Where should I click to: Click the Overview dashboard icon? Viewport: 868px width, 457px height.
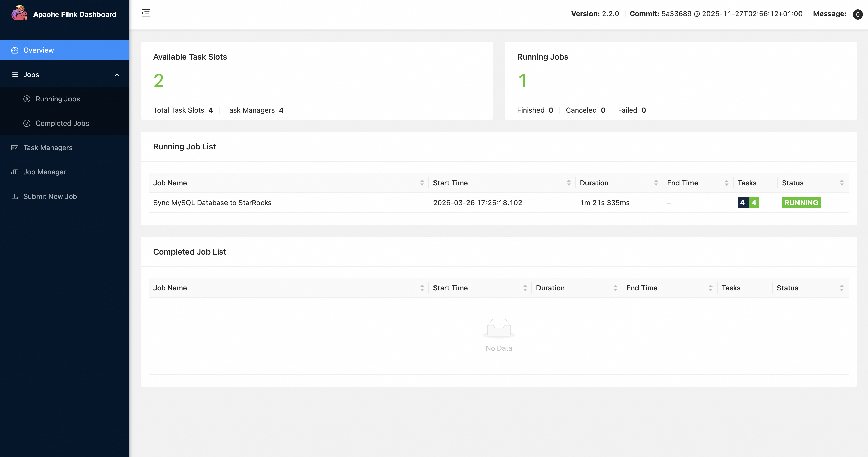tap(14, 50)
